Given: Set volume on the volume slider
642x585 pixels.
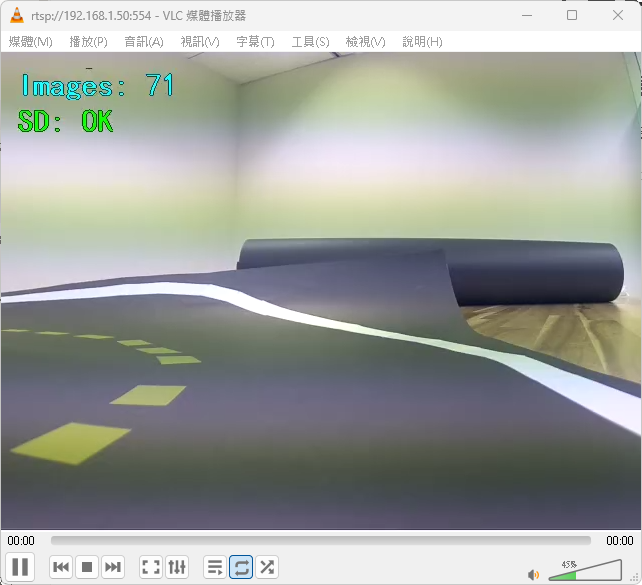Looking at the screenshot, I should [x=585, y=570].
